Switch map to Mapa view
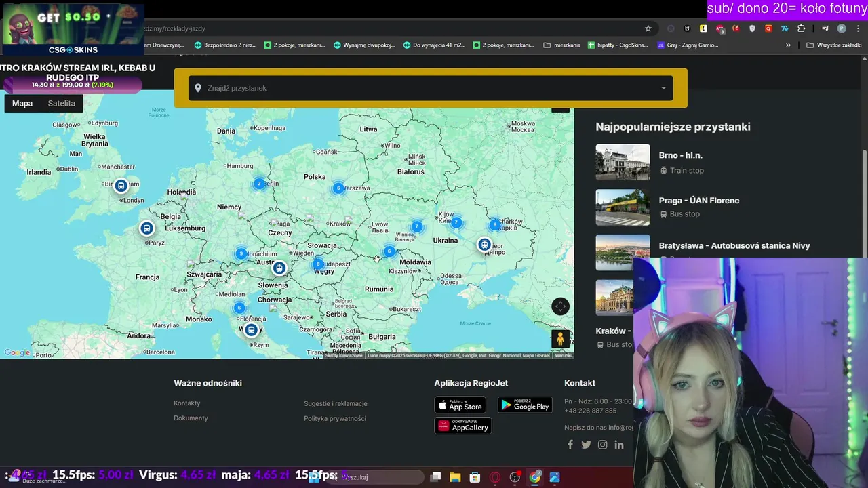 tap(22, 104)
